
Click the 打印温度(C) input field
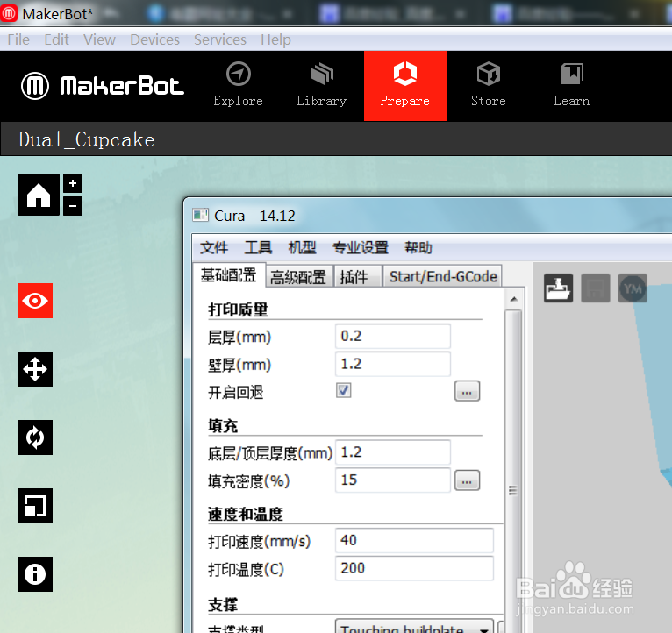(414, 568)
